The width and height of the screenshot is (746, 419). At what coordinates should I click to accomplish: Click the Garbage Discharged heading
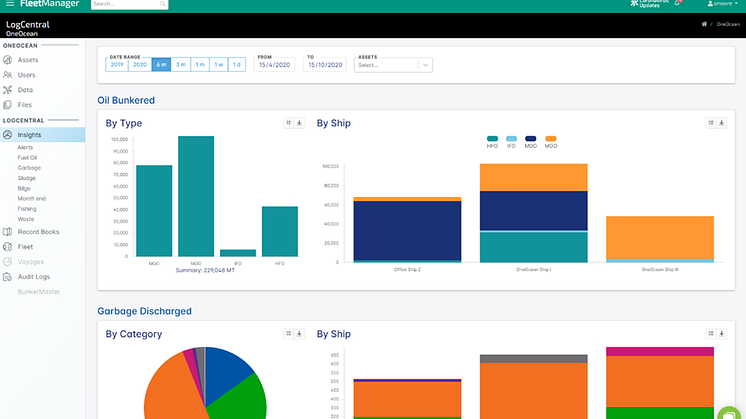coord(144,311)
